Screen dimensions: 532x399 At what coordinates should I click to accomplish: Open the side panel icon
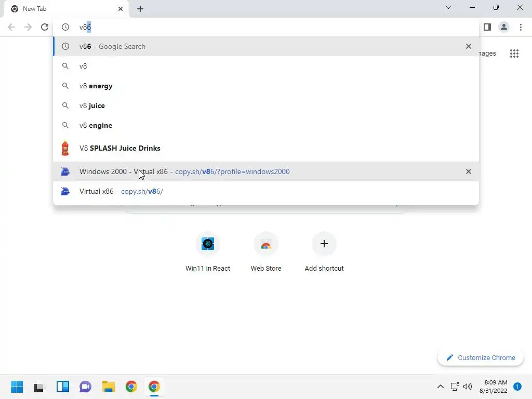point(487,27)
